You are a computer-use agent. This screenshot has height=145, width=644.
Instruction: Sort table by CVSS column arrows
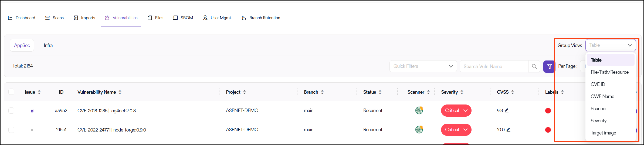tap(513, 92)
